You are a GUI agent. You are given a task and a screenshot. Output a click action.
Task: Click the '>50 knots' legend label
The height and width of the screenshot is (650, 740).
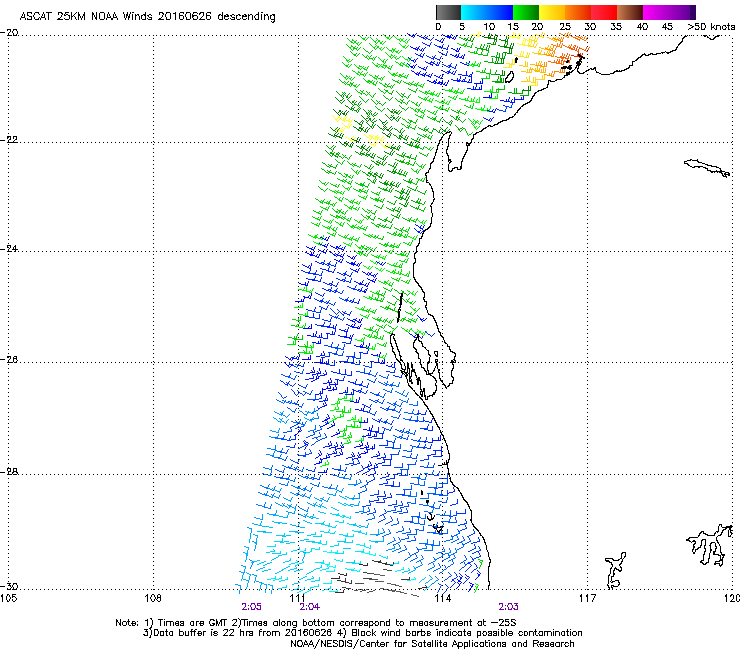(x=711, y=27)
